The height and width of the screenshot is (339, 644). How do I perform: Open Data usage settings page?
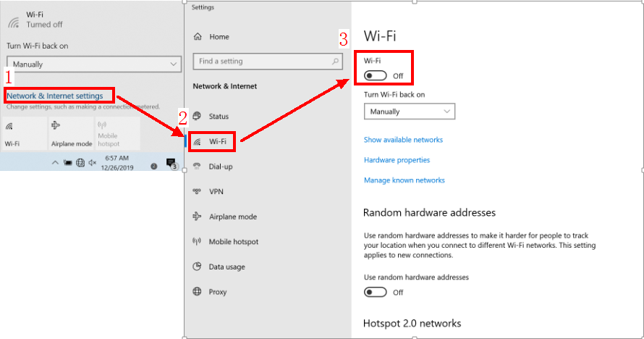tap(226, 267)
